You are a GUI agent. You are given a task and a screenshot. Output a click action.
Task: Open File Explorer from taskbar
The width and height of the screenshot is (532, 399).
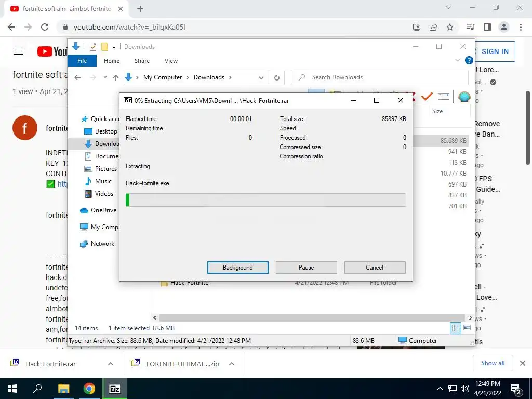point(63,389)
